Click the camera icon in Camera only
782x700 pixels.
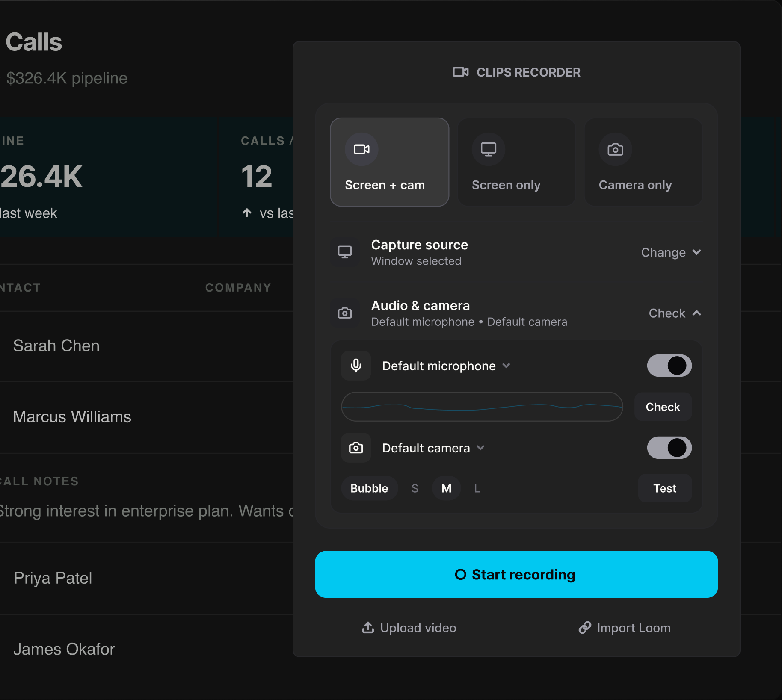pyautogui.click(x=615, y=149)
